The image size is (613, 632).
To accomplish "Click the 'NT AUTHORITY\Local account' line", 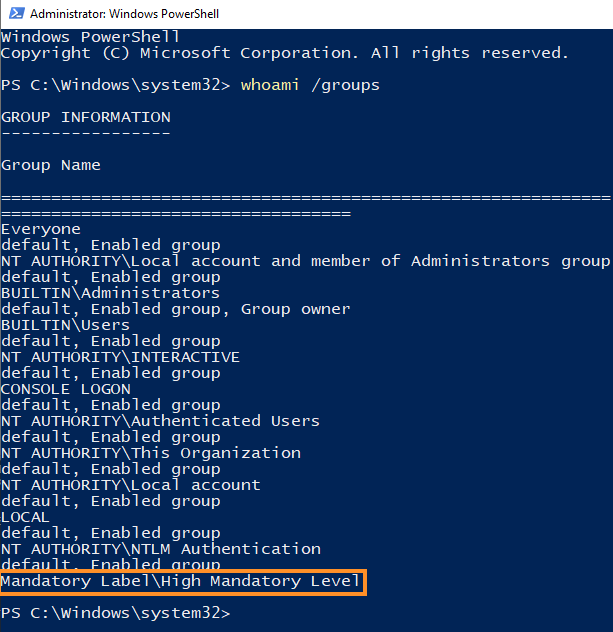I will click(x=131, y=485).
